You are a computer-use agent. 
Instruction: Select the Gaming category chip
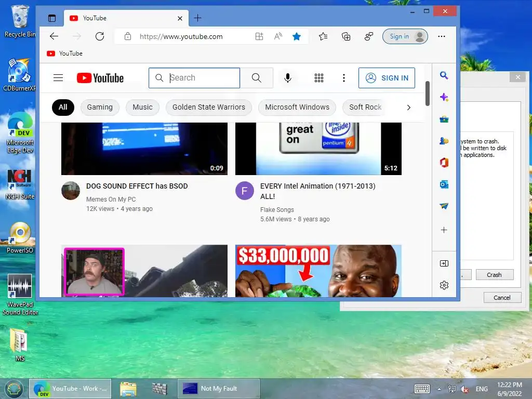[x=100, y=107]
